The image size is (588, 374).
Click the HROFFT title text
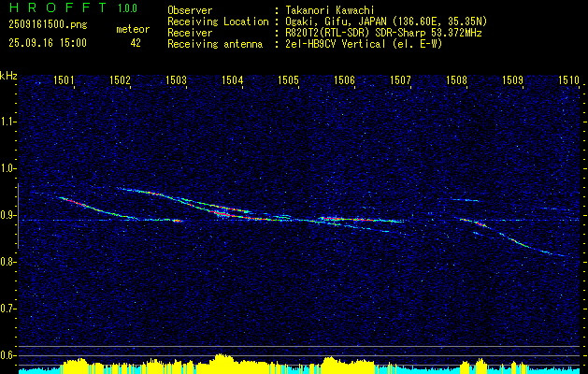tap(58, 7)
